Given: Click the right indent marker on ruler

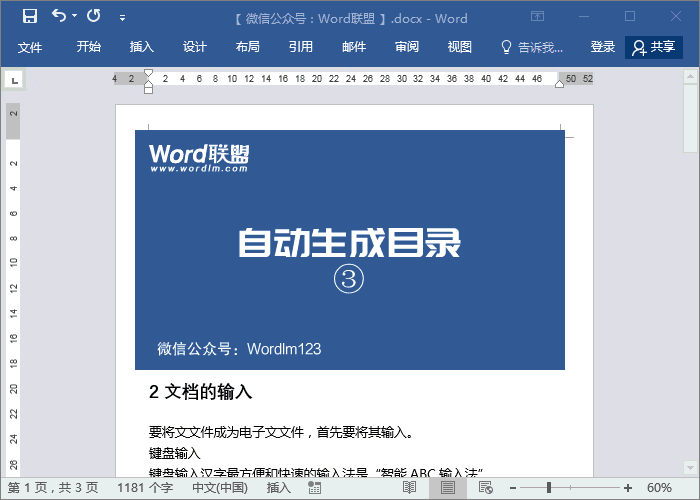Looking at the screenshot, I should click(559, 83).
